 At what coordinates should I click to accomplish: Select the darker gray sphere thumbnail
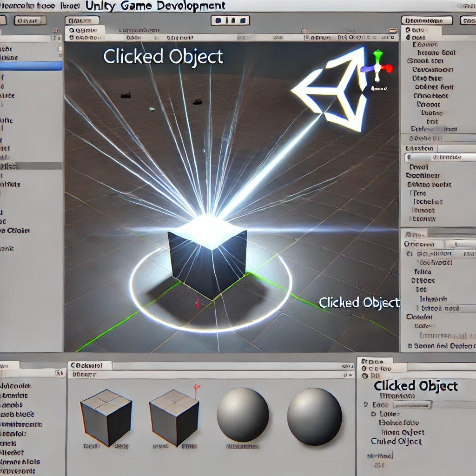[315, 416]
